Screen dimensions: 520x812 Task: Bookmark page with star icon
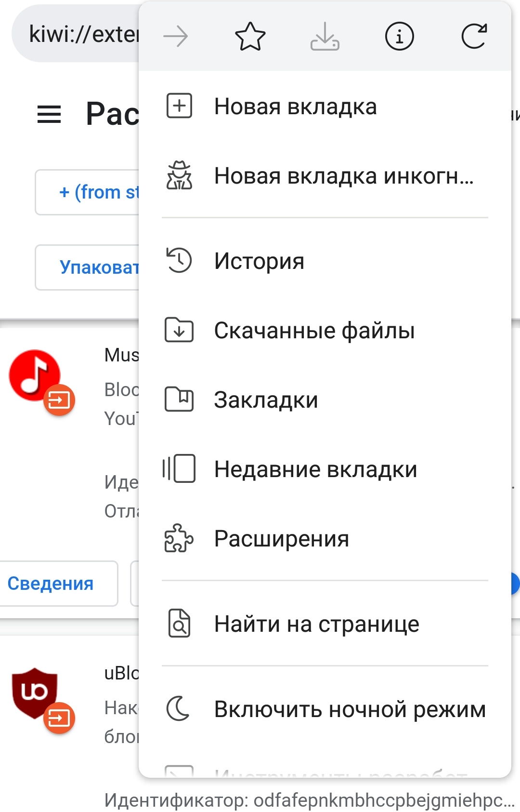pos(250,37)
